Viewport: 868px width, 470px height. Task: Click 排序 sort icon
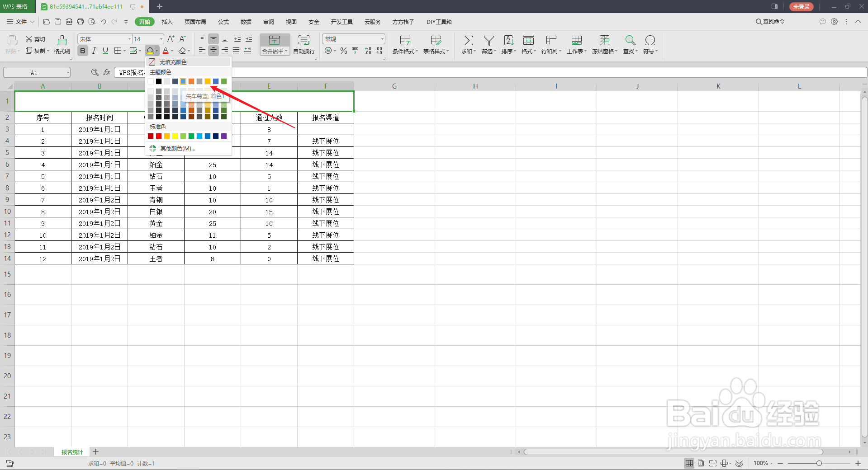click(x=508, y=41)
